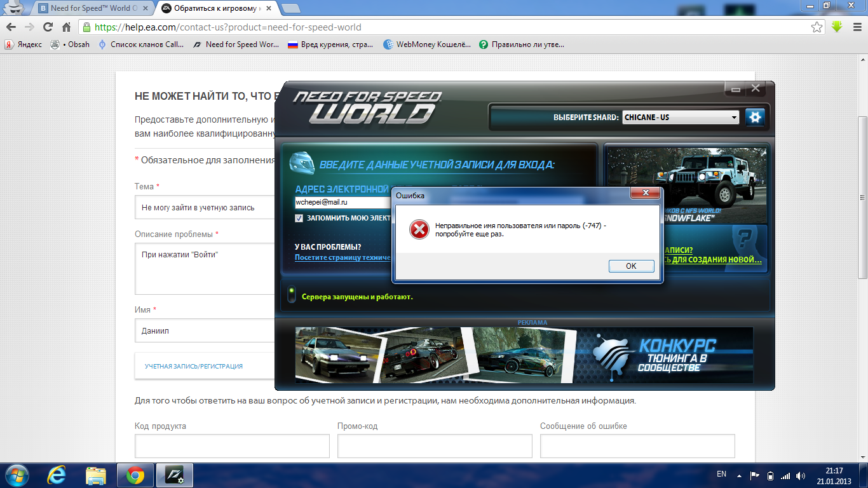Click the 'Промо-код' input field

[x=435, y=446]
